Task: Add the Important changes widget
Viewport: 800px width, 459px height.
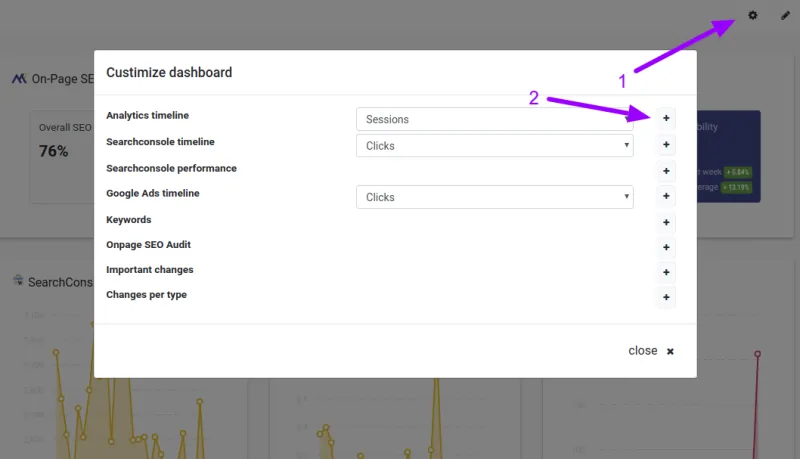Action: [x=666, y=272]
